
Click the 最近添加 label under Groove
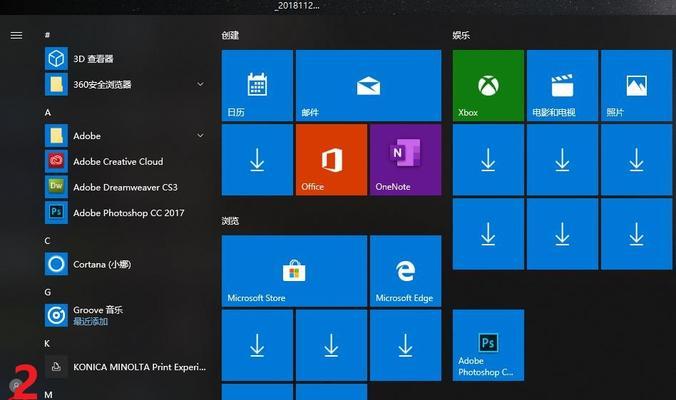(x=90, y=321)
